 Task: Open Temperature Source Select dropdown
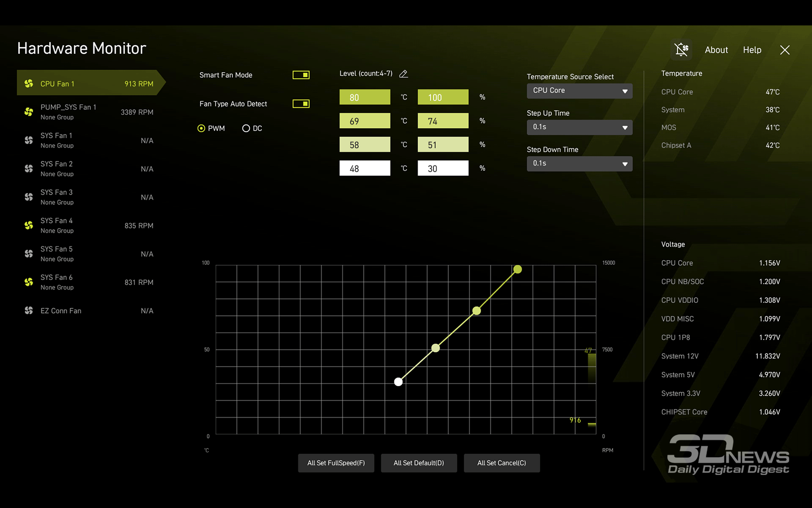579,91
